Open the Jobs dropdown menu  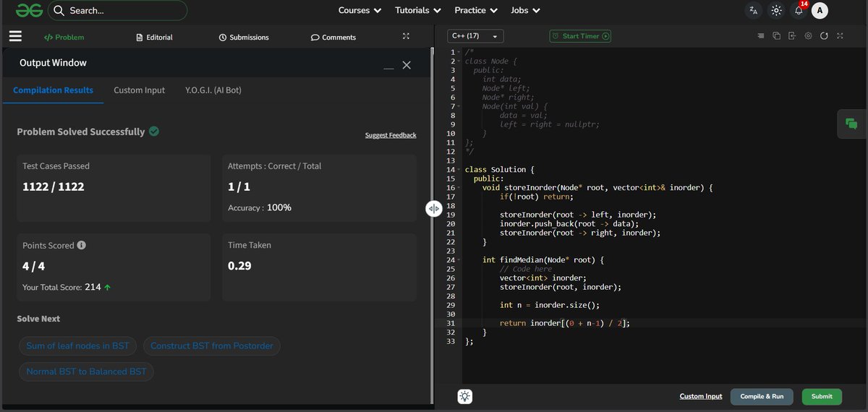(525, 11)
